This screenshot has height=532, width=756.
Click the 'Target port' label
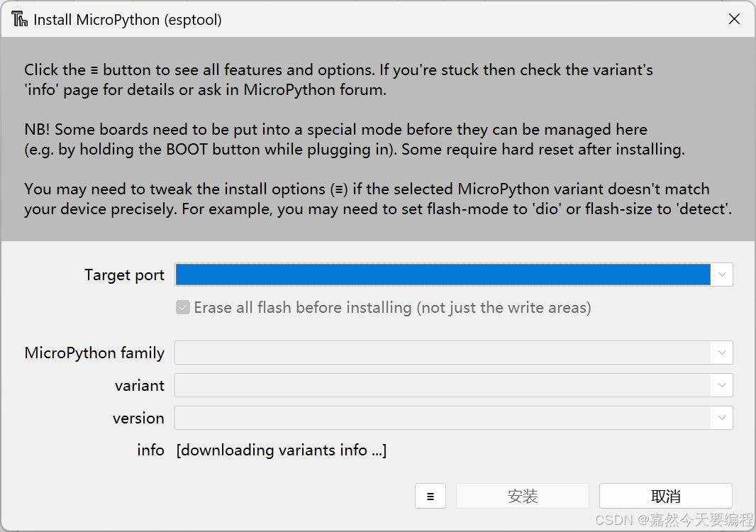click(124, 275)
